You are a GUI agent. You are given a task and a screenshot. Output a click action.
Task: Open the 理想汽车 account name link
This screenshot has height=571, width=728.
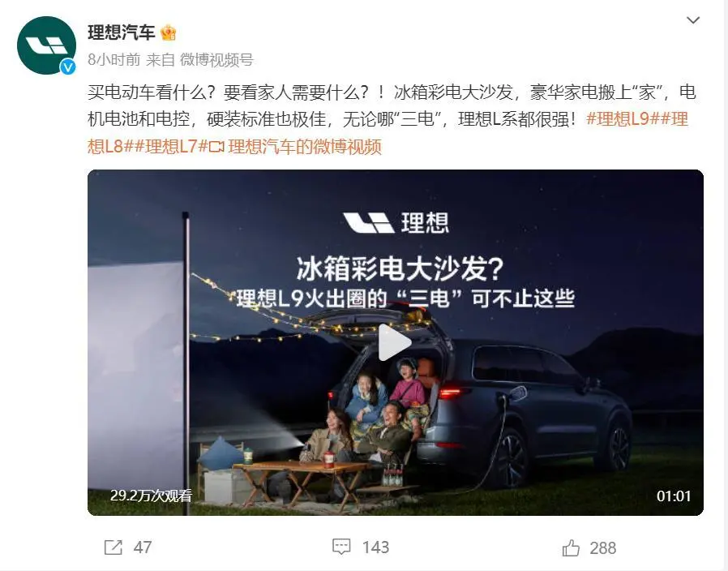(x=121, y=32)
